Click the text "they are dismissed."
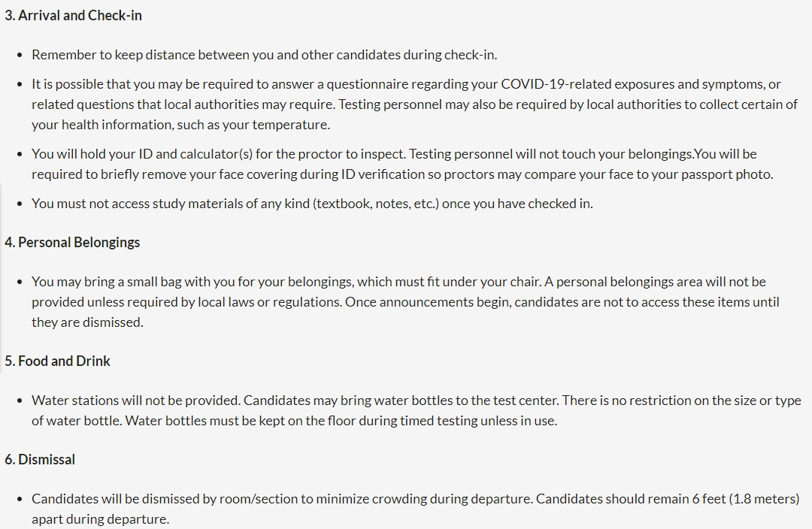Screen dimensions: 812x529 click(86, 322)
